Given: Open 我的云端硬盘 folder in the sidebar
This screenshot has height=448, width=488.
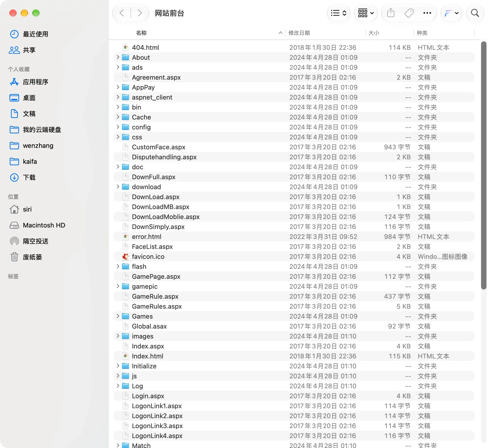Looking at the screenshot, I should pyautogui.click(x=36, y=130).
